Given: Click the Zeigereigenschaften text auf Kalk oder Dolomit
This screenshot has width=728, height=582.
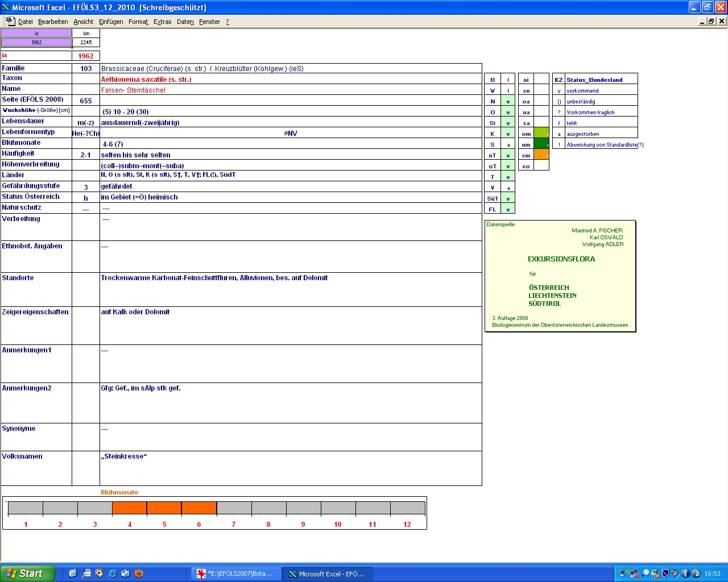Looking at the screenshot, I should pos(135,312).
